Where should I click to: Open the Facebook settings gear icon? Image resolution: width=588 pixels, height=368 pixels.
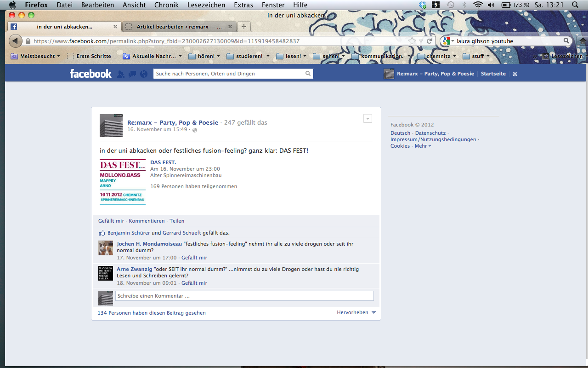coord(515,74)
